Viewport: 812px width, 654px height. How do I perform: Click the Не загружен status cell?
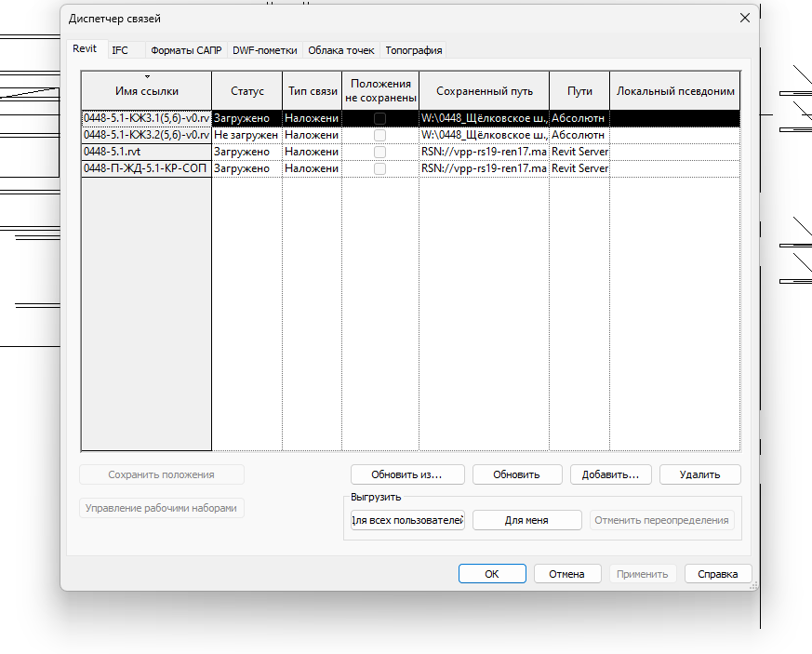tap(247, 135)
